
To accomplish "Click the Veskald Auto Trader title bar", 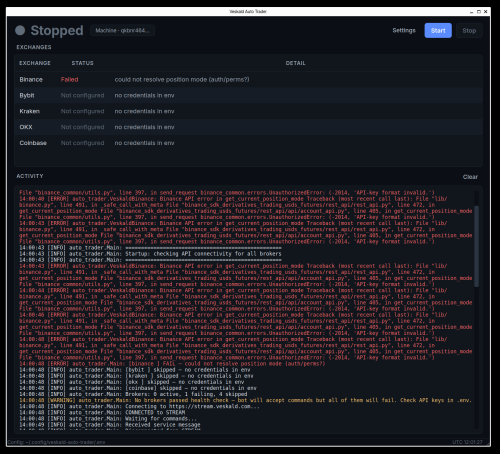I will pyautogui.click(x=248, y=11).
